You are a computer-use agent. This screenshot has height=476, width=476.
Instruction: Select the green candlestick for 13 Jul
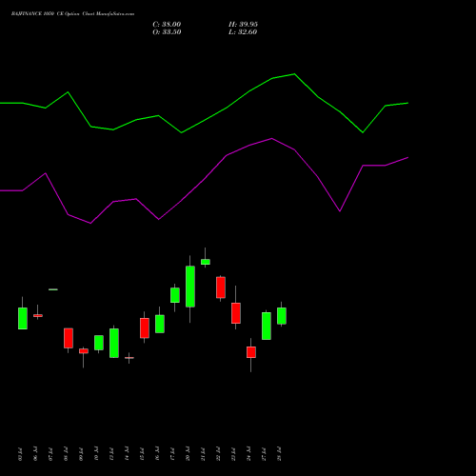click(114, 343)
